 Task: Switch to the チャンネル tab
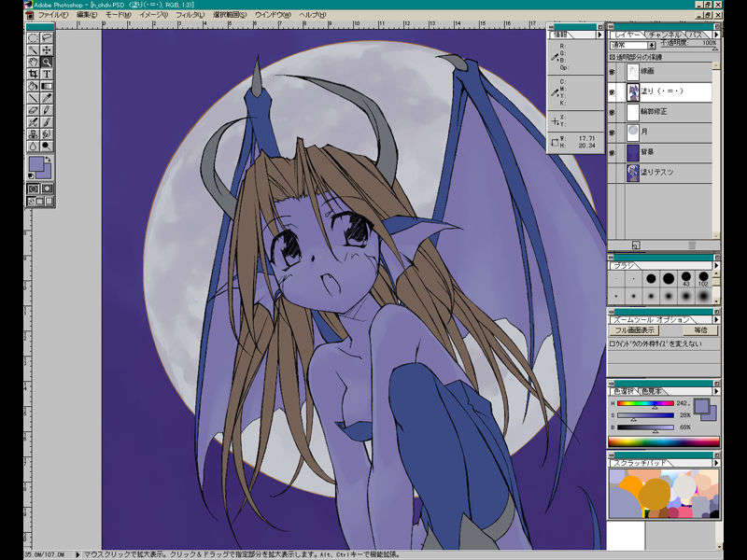tap(664, 35)
